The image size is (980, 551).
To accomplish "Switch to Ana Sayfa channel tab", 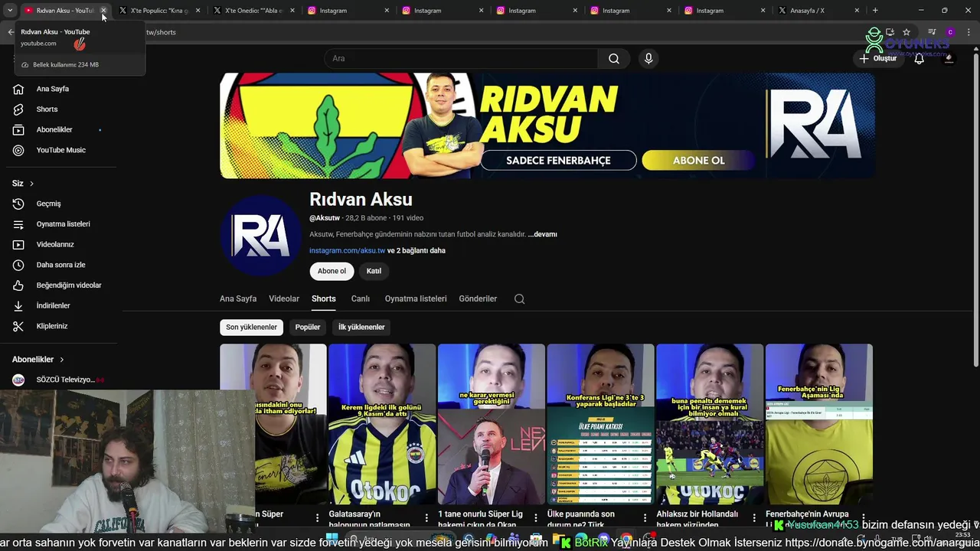I will (238, 299).
